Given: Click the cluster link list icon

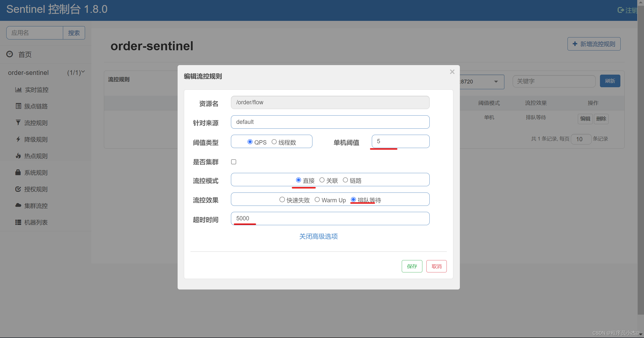Looking at the screenshot, I should 18,106.
